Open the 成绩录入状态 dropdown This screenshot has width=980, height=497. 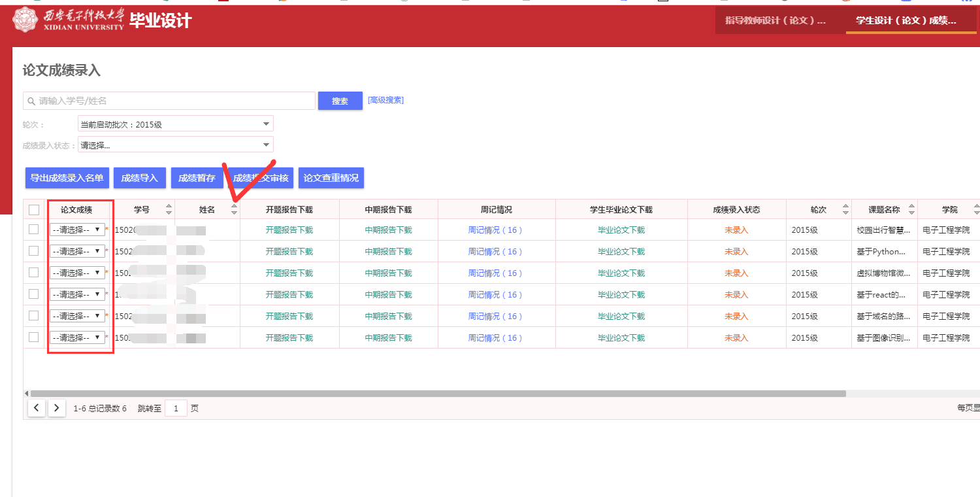[x=175, y=145]
